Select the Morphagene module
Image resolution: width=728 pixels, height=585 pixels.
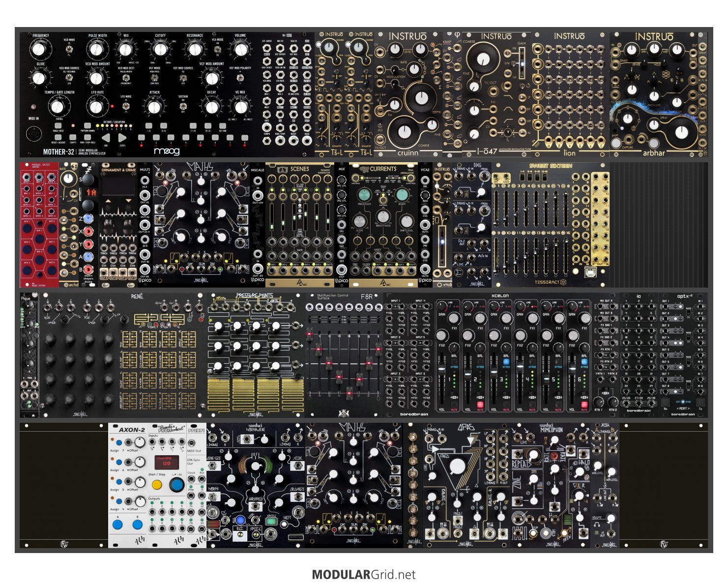tap(256, 485)
